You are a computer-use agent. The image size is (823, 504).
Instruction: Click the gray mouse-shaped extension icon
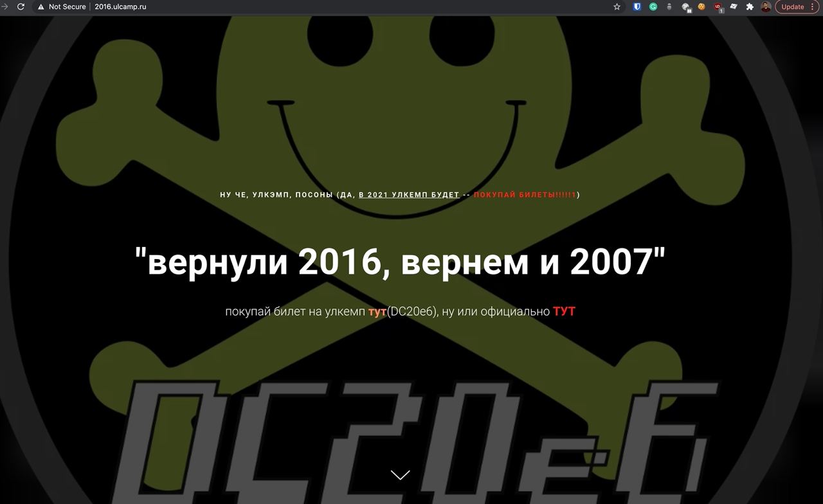pyautogui.click(x=669, y=6)
